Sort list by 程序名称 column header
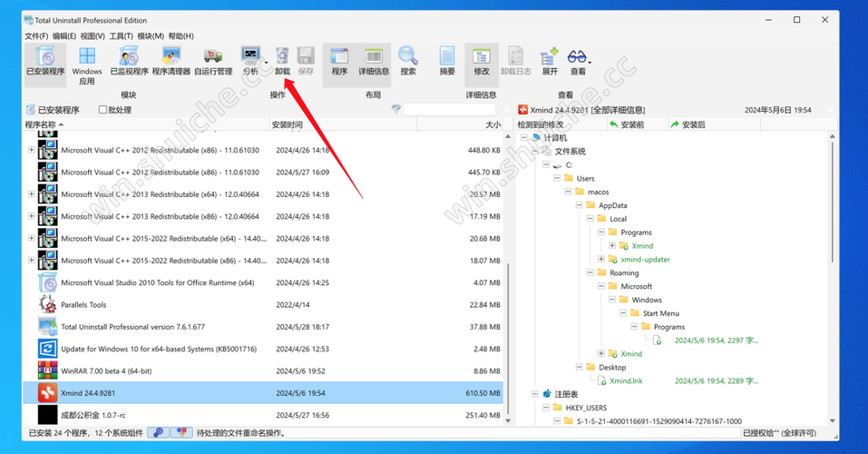The height and width of the screenshot is (454, 868). pyautogui.click(x=146, y=124)
